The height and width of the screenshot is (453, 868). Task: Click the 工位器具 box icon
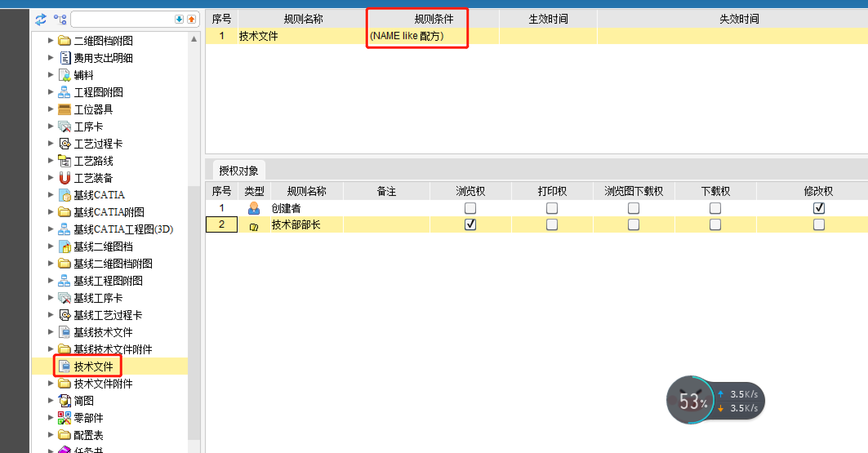(65, 109)
